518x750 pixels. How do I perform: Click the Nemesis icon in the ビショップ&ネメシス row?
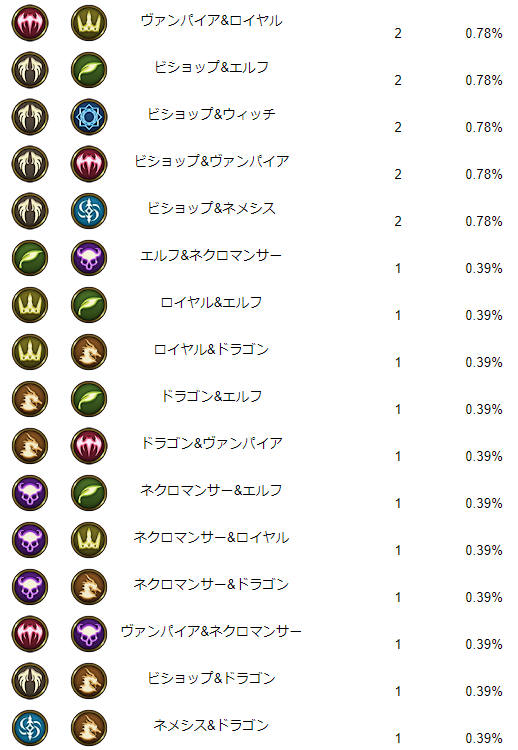[x=89, y=211]
